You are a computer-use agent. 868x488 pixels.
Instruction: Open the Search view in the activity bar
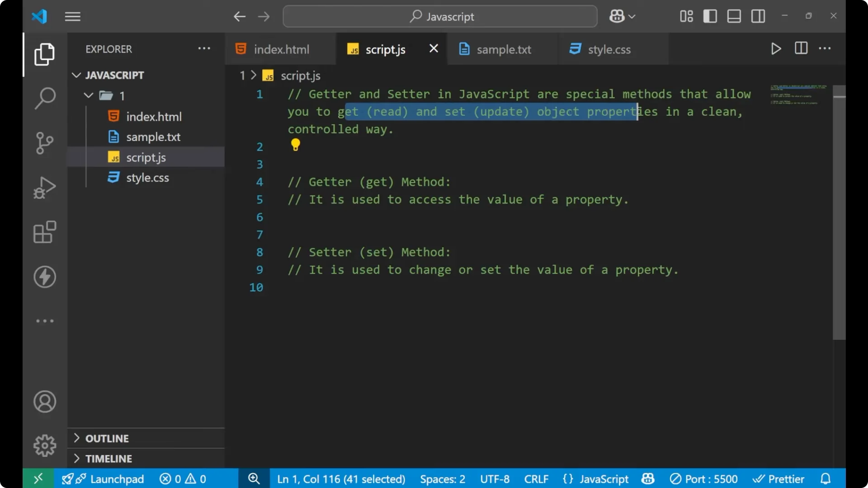click(x=44, y=98)
